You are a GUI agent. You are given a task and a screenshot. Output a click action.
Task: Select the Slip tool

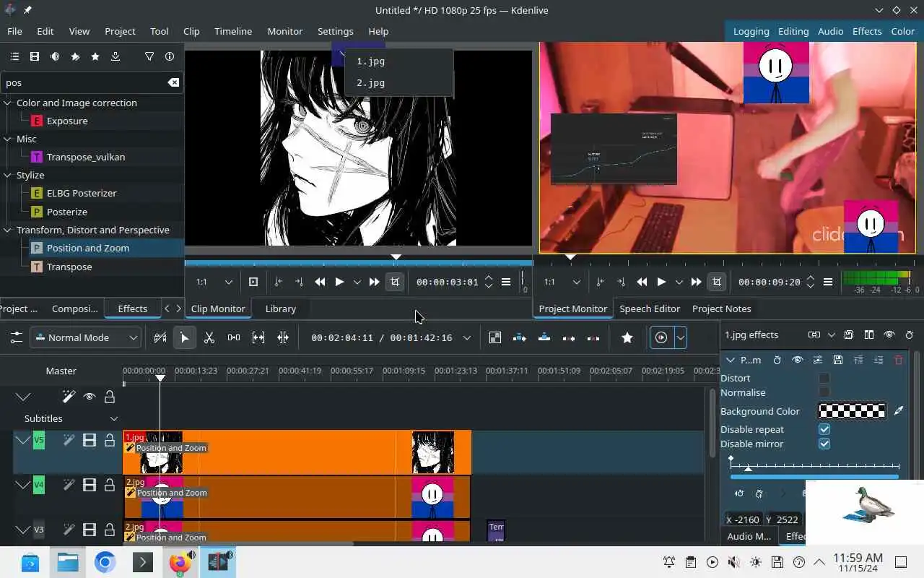(x=258, y=337)
